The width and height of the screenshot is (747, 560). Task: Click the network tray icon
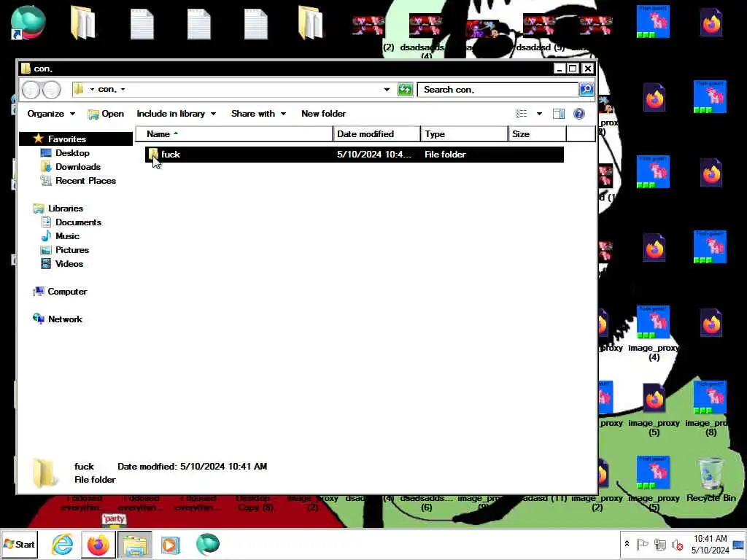(659, 544)
